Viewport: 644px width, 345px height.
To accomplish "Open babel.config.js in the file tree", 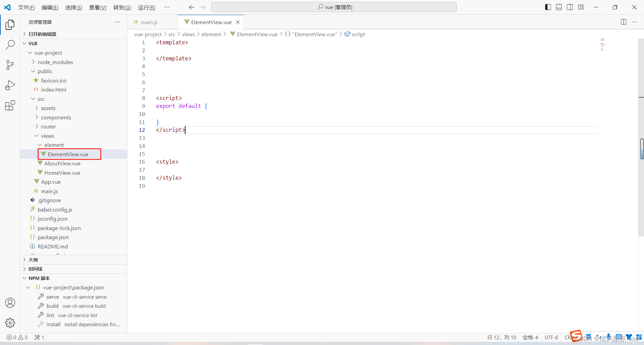I will tap(55, 210).
